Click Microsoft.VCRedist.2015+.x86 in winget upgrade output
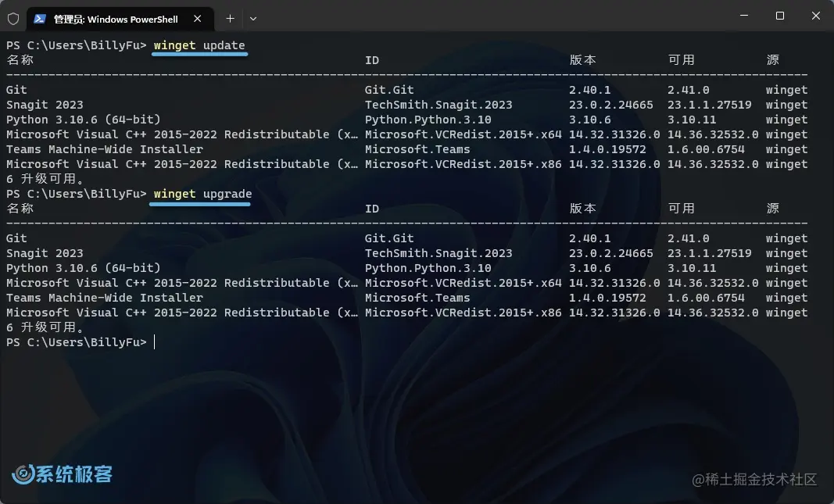The width and height of the screenshot is (834, 504). tap(464, 313)
